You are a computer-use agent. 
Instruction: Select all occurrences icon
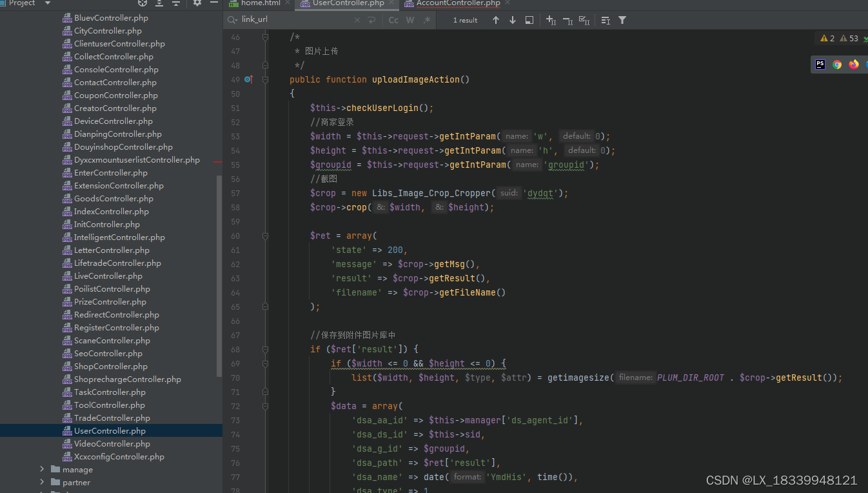584,20
